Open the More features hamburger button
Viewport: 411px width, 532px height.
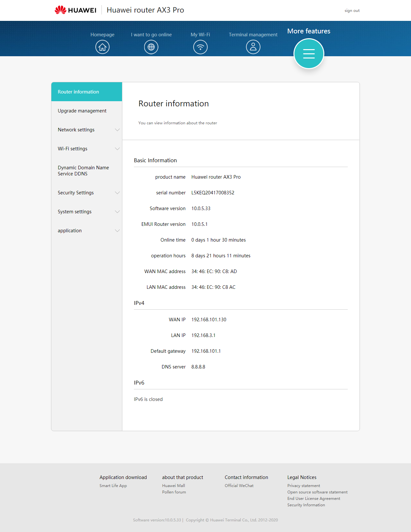point(309,54)
